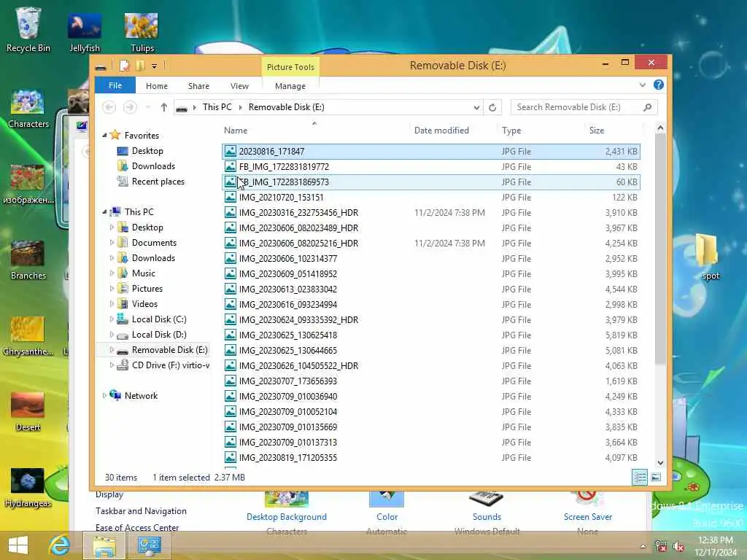Expand the Network tree node
This screenshot has height=560, width=747.
click(104, 395)
